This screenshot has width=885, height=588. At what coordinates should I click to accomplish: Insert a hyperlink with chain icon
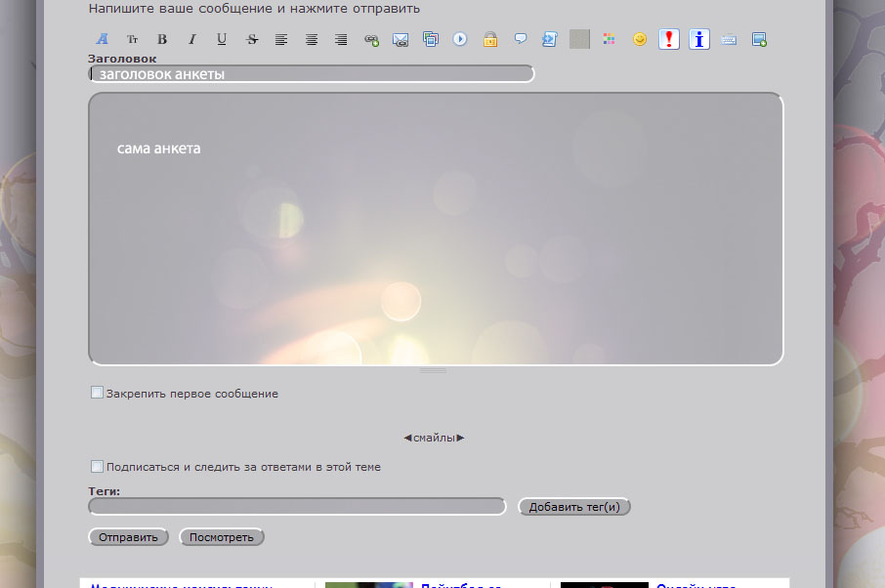point(371,39)
